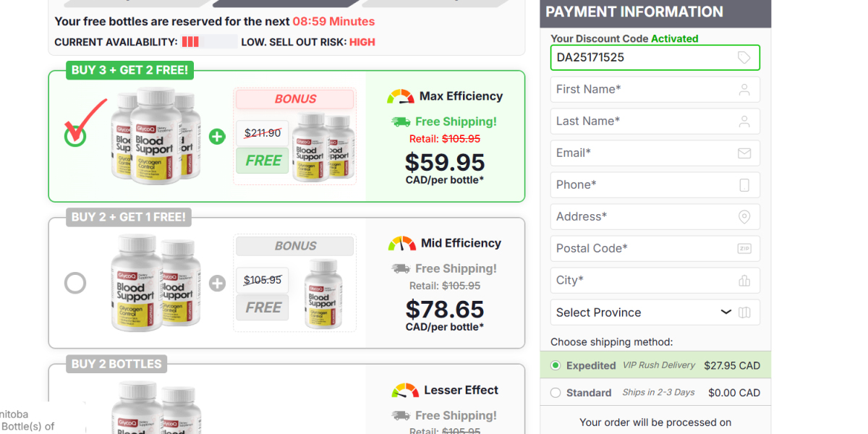Click the location pin icon in Address field
Viewport: 868px width, 434px height.
coord(744,217)
